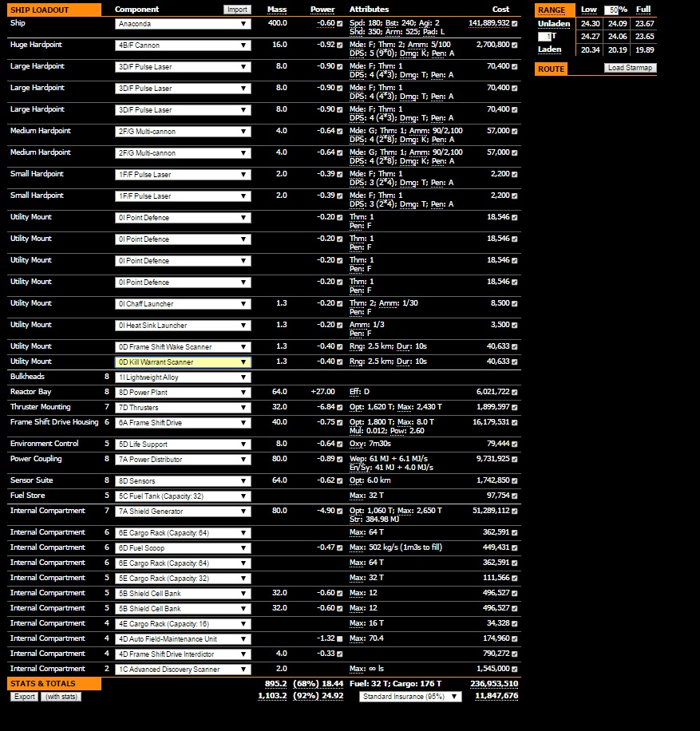Toggle the Kill Warrant Scanner power checkbox
Image resolution: width=700 pixels, height=731 pixels.
(339, 362)
